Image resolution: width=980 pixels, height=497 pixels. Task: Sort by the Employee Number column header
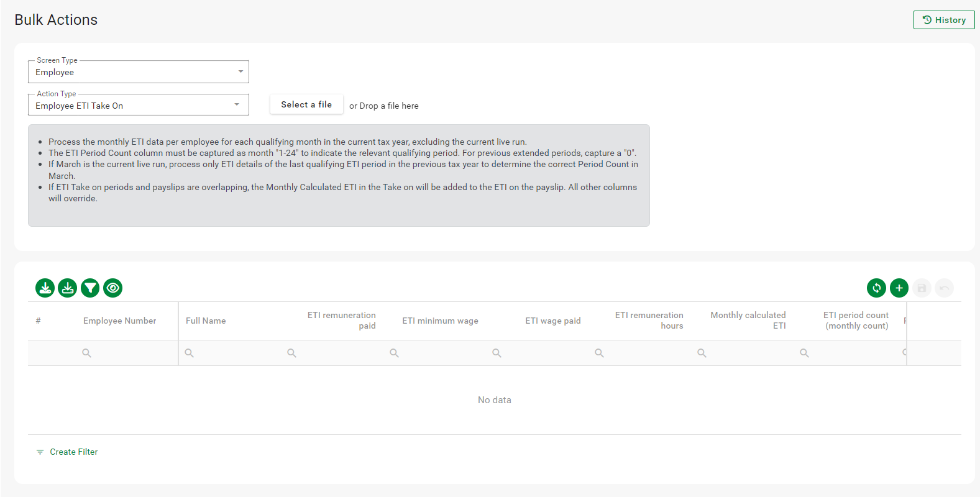pos(119,321)
